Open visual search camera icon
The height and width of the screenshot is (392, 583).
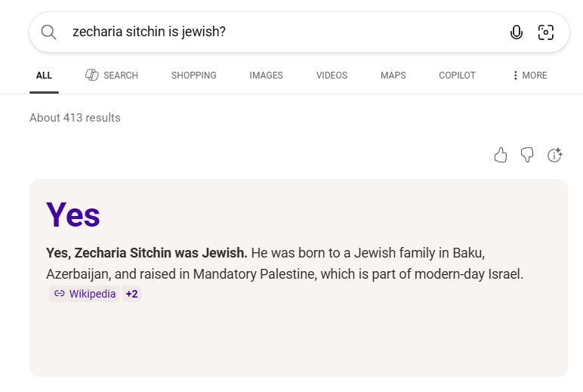pos(545,32)
